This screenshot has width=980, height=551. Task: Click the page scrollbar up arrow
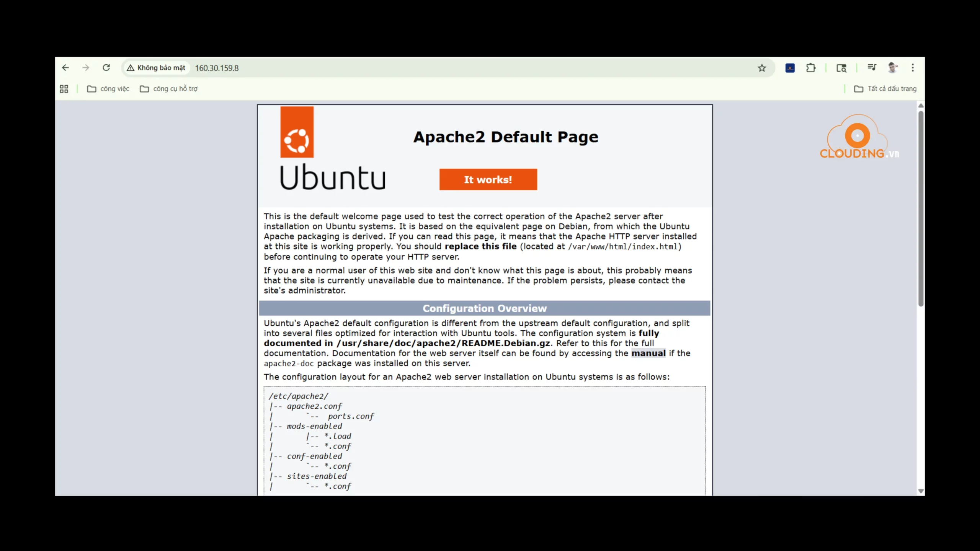click(921, 106)
